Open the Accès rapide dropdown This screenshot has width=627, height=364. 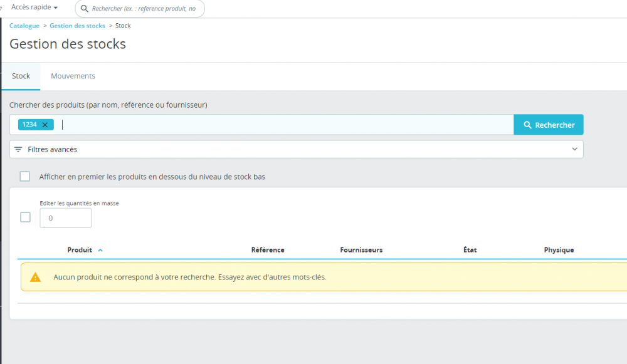pyautogui.click(x=34, y=7)
